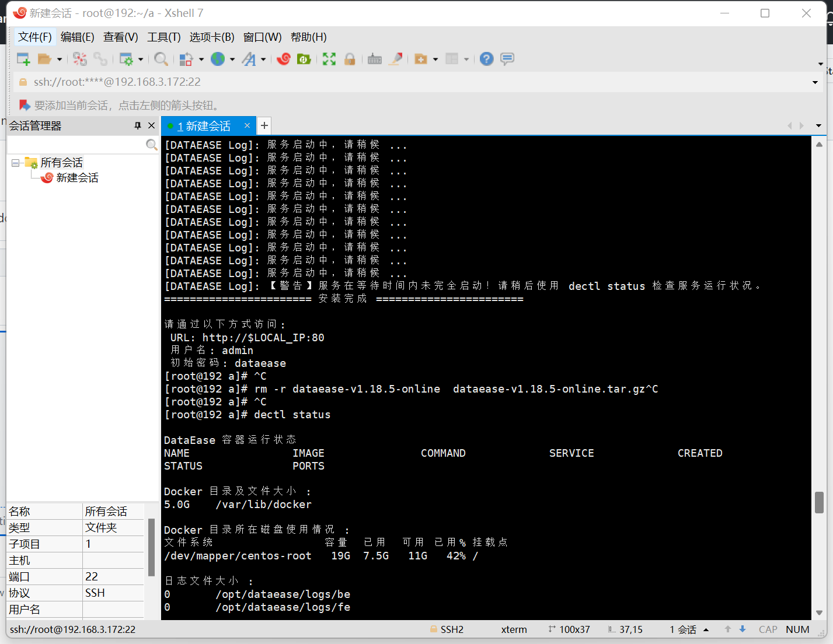Pin the session manager panel

pyautogui.click(x=138, y=125)
